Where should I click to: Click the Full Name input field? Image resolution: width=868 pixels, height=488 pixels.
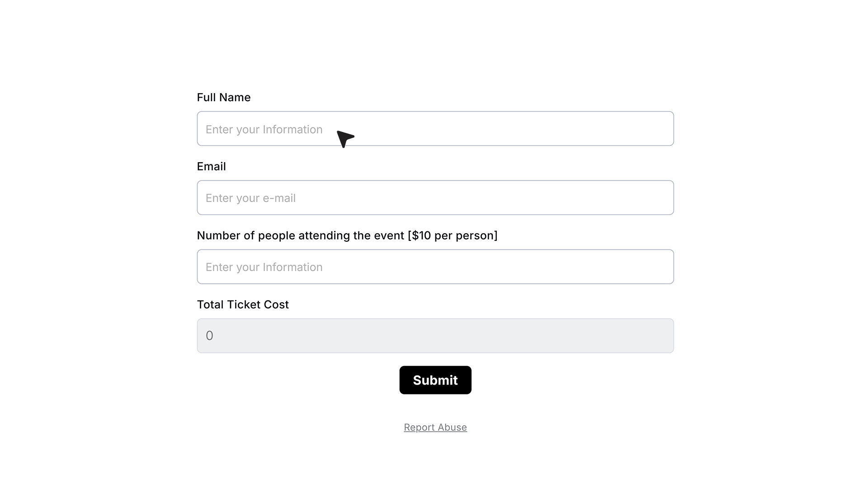[x=435, y=129]
